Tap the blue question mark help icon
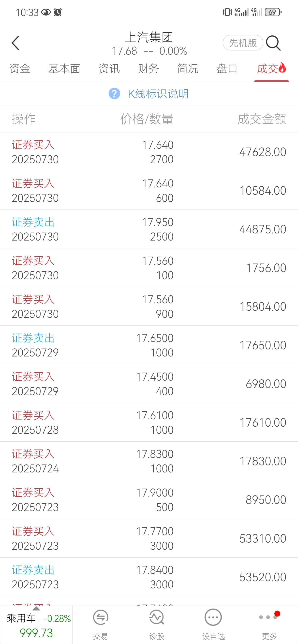 coord(114,94)
